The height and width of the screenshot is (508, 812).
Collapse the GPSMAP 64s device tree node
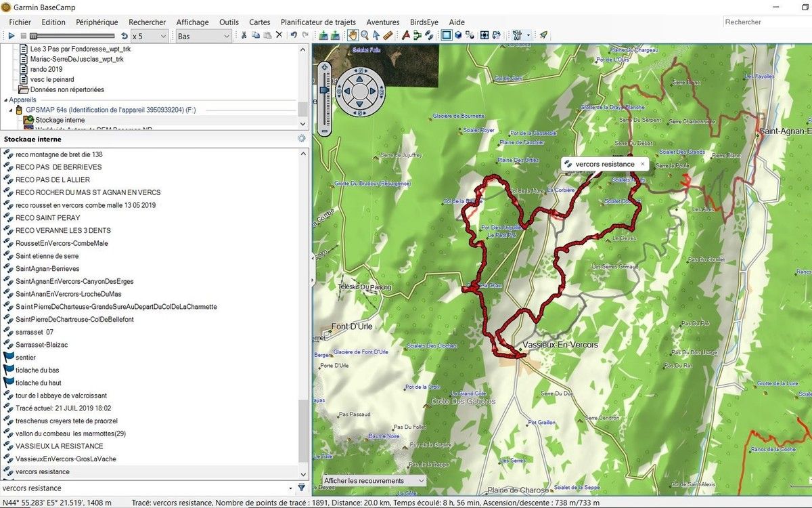coord(12,110)
